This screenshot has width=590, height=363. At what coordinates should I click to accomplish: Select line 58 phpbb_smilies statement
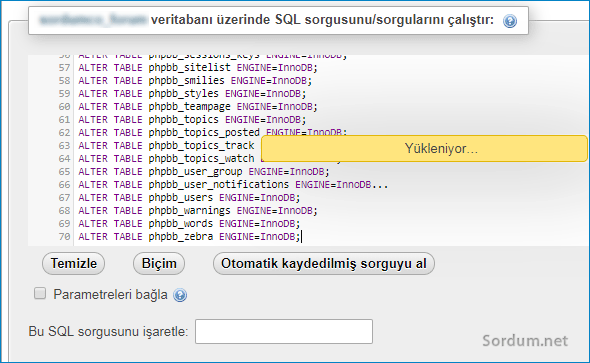(x=195, y=80)
